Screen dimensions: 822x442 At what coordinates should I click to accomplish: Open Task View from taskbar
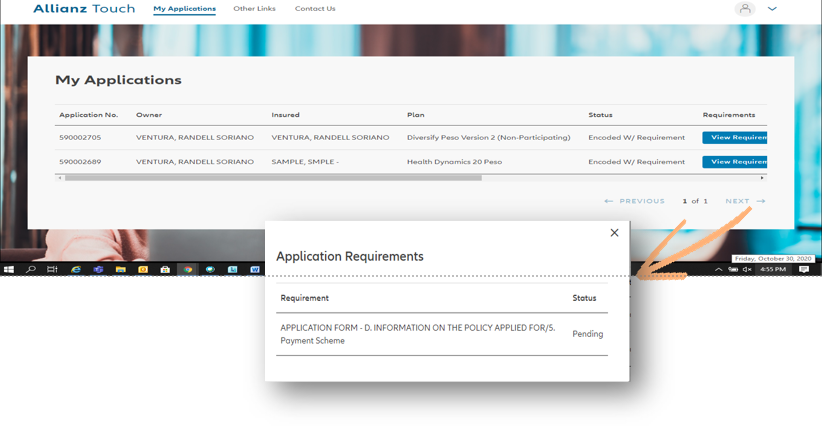point(53,269)
